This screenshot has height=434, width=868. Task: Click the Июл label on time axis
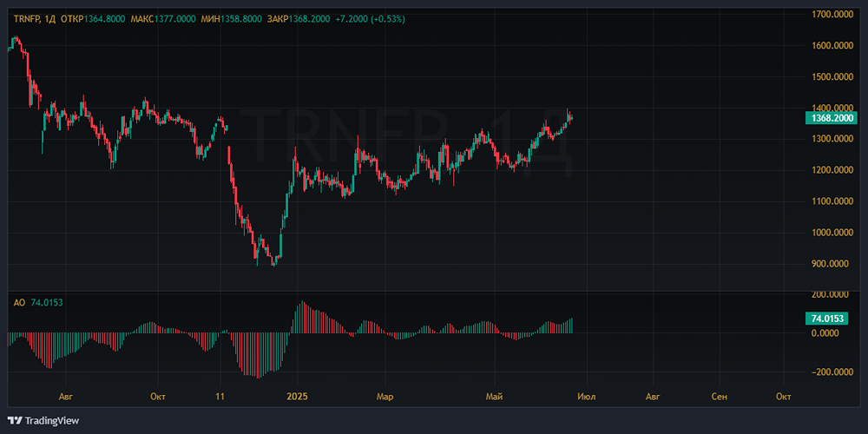tap(586, 397)
